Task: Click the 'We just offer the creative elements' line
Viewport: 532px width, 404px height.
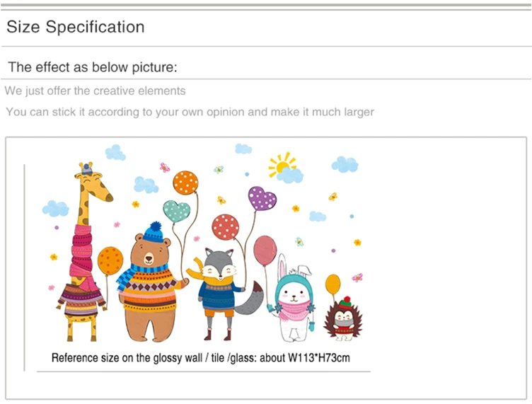Action: 95,91
